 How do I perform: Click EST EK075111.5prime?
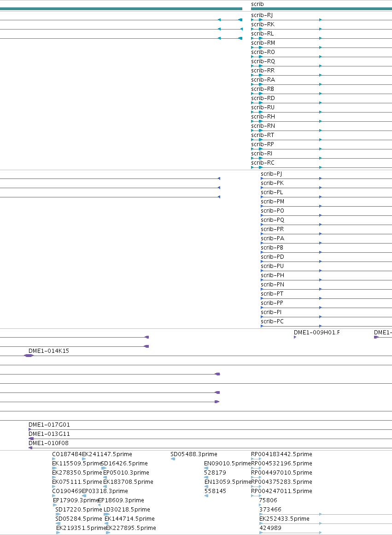pyautogui.click(x=77, y=482)
